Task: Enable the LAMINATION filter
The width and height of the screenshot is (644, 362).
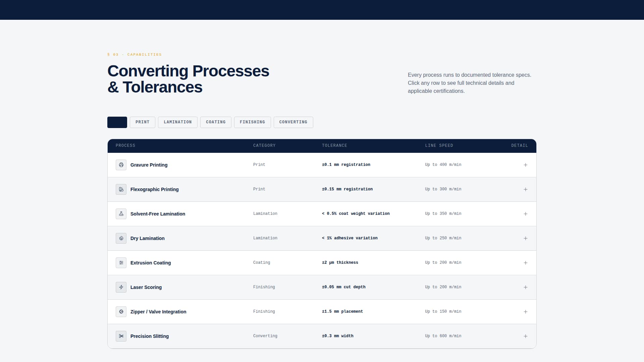Action: (177, 122)
